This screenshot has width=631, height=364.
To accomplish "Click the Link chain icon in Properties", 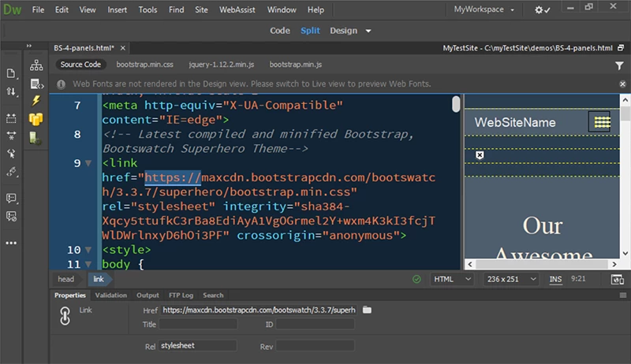I will [x=65, y=316].
